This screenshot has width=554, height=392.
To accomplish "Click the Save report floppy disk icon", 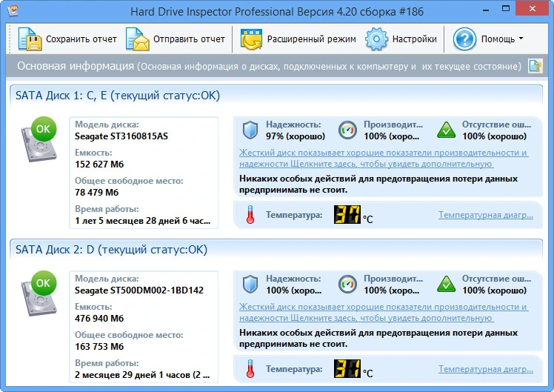I will [30, 39].
